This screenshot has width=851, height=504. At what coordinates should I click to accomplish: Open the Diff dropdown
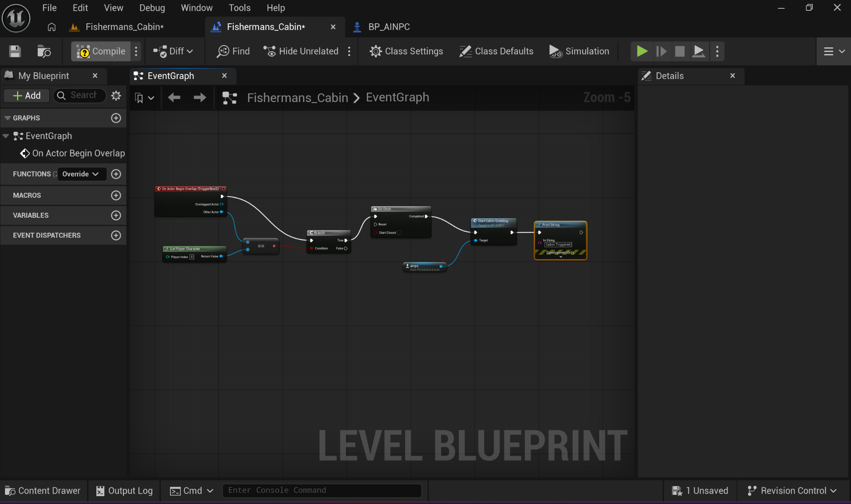click(x=173, y=51)
